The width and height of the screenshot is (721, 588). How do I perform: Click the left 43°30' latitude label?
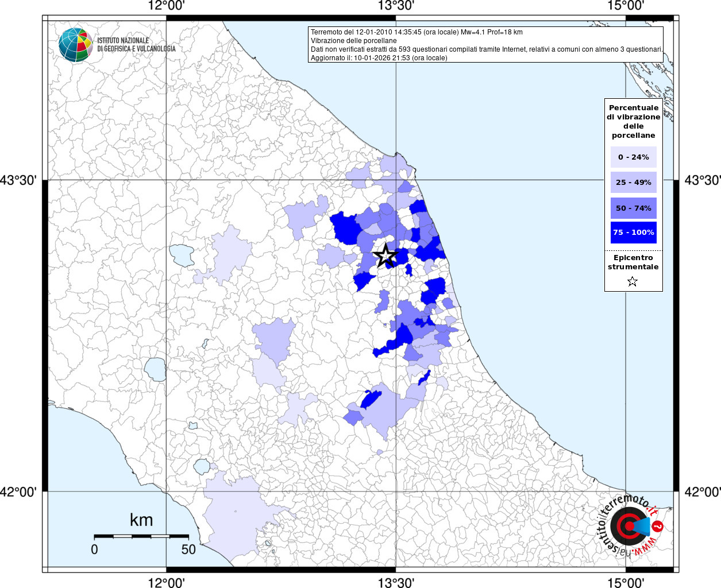point(18,180)
